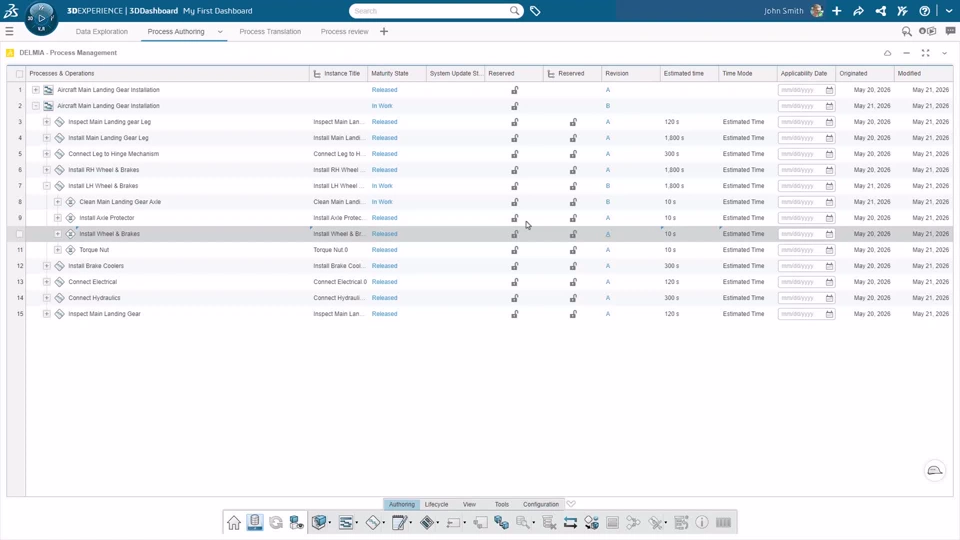
Task: Click the calendar icon for Connect Electrical row
Action: pyautogui.click(x=829, y=282)
